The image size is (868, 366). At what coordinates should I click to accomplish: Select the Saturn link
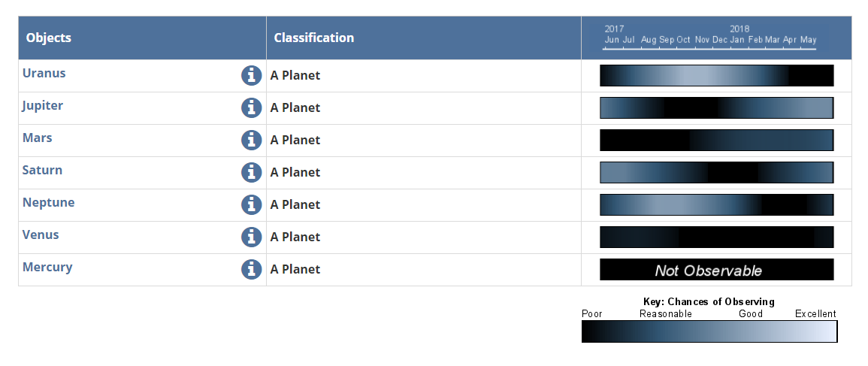42,170
